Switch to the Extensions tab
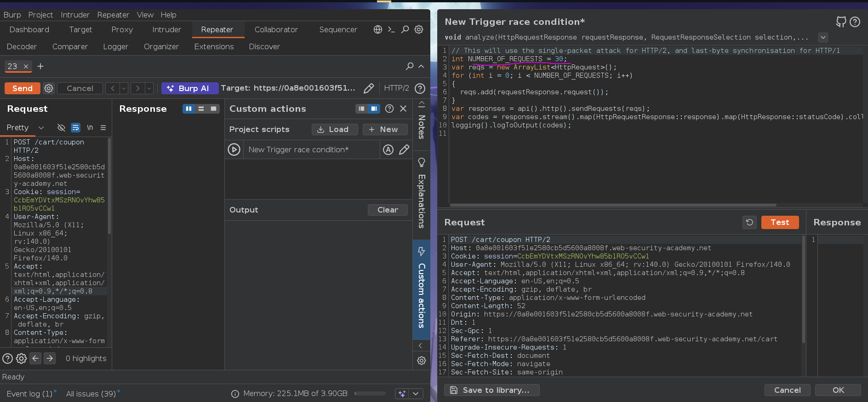Viewport: 868px width, 402px height. pyautogui.click(x=214, y=46)
